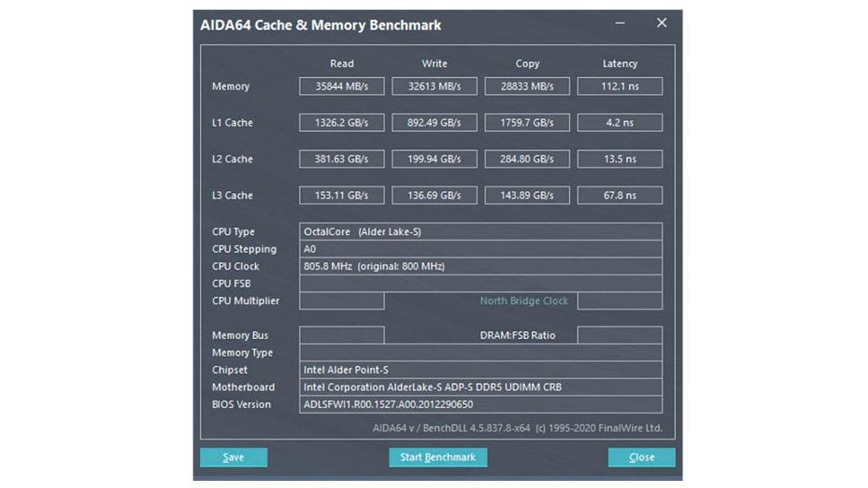
Task: Click the L1 Cache Copy result field
Action: tap(527, 123)
